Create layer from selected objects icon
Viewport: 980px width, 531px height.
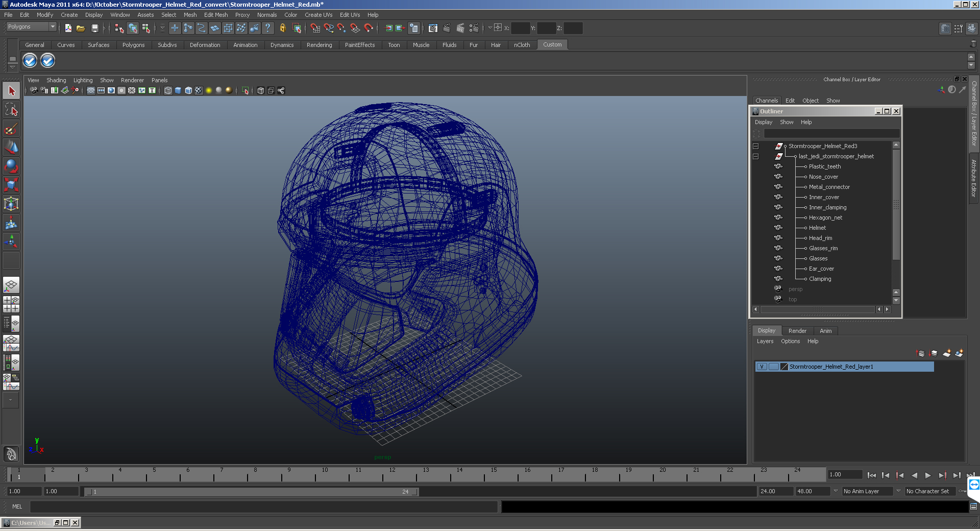(959, 353)
